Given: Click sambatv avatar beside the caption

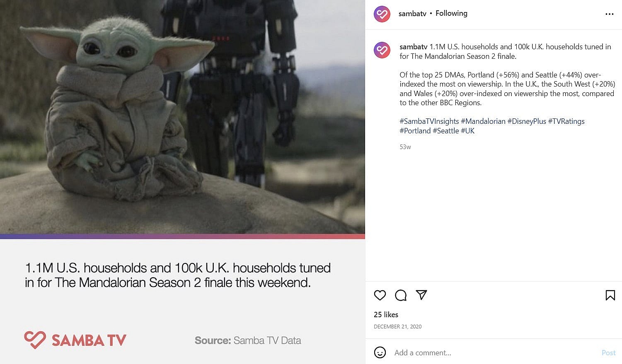Looking at the screenshot, I should click(382, 50).
